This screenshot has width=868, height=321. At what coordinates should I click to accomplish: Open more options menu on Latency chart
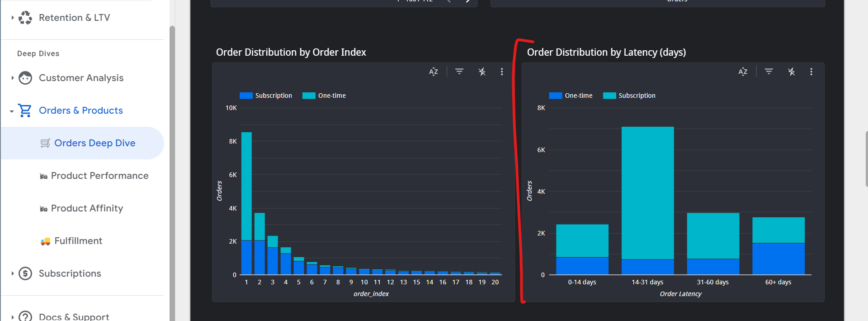coord(811,72)
